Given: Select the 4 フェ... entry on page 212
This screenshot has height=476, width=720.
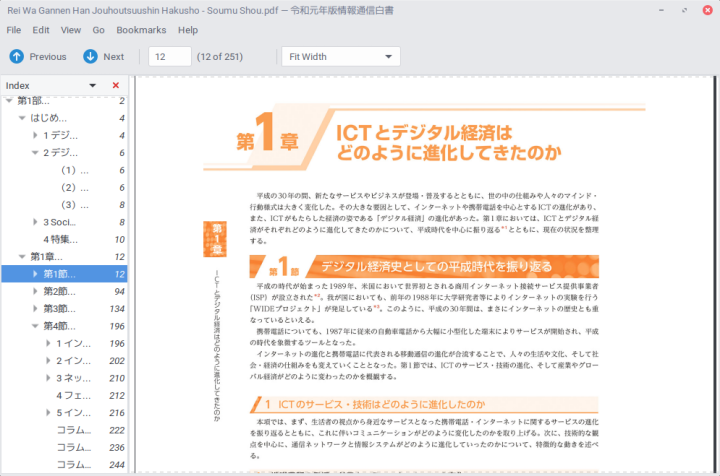Looking at the screenshot, I should tap(73, 395).
